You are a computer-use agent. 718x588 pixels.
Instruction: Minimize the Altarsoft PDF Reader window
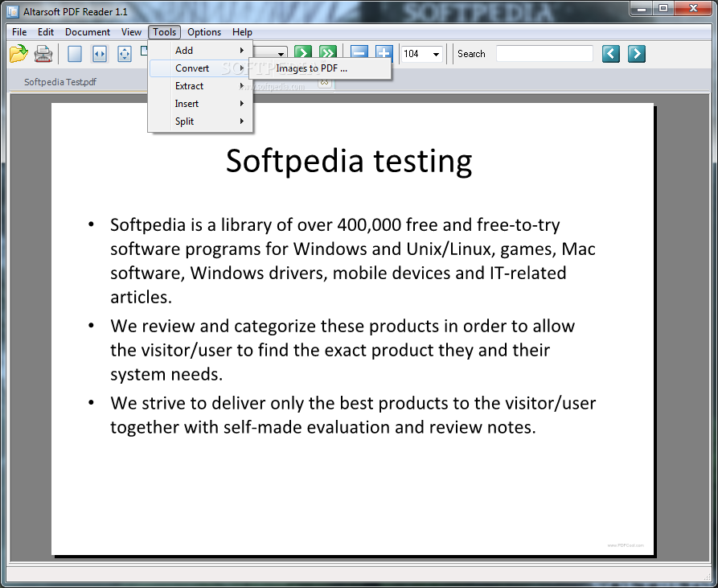pos(641,8)
